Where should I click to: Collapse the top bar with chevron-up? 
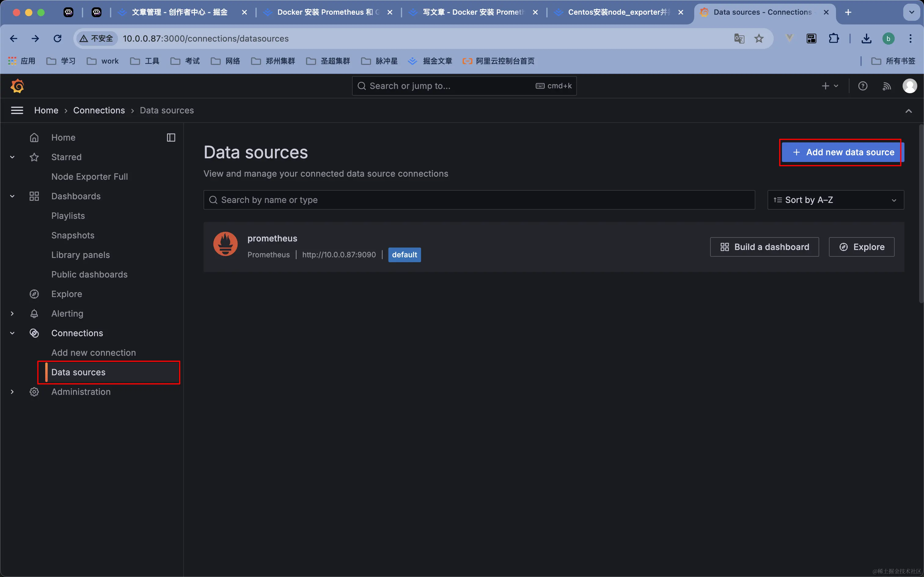click(909, 111)
